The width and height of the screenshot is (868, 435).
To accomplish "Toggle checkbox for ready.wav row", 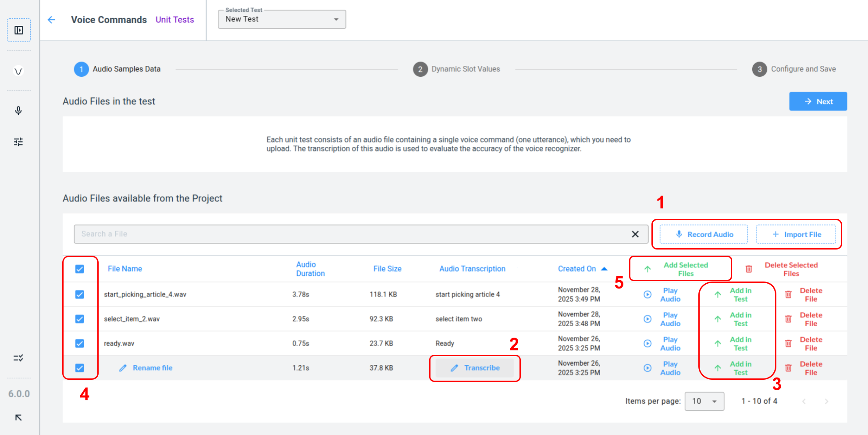I will click(x=79, y=343).
